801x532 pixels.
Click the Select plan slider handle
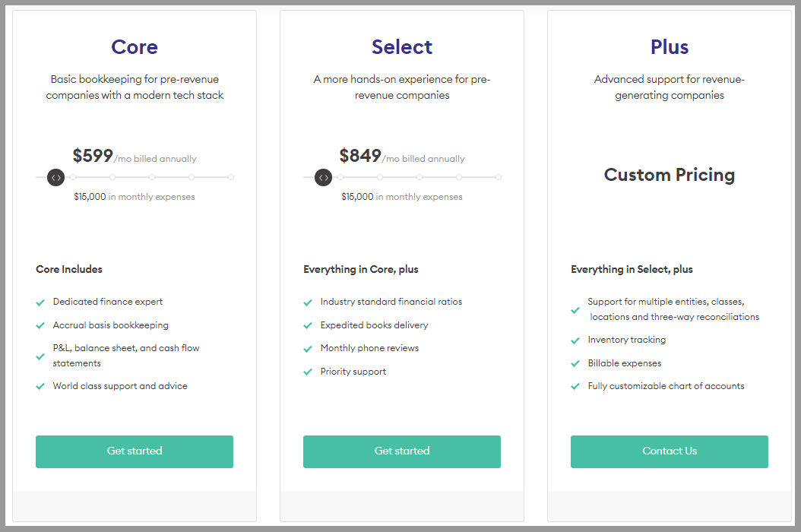323,177
